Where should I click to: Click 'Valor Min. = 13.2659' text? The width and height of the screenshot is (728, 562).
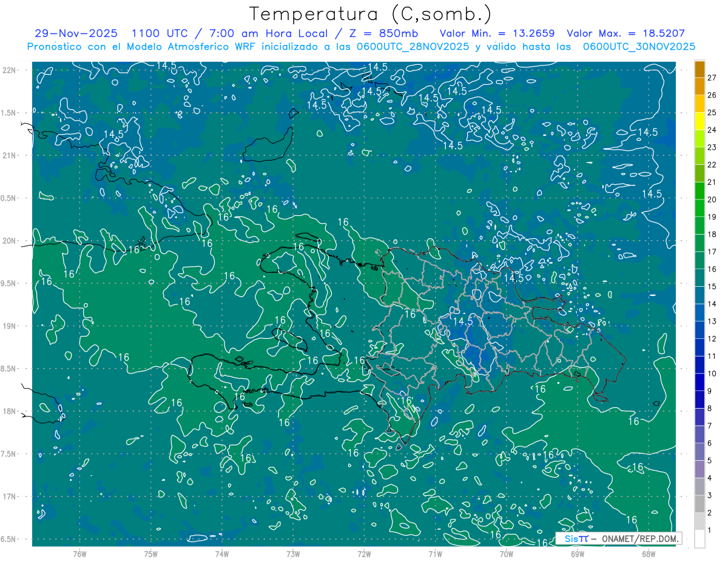(x=497, y=33)
